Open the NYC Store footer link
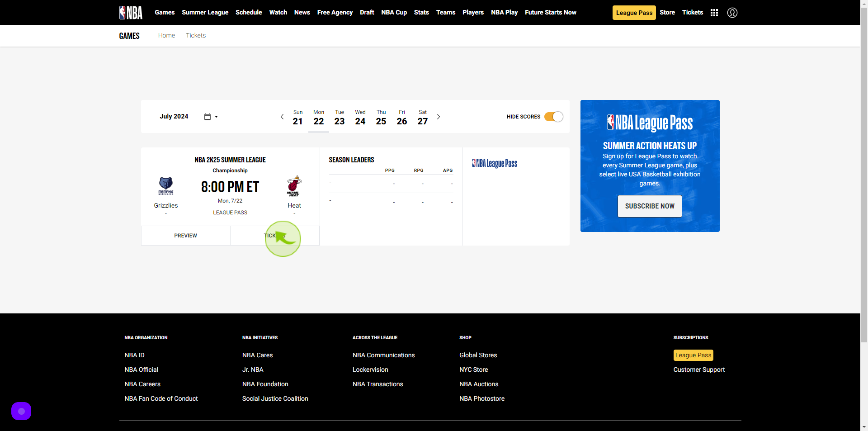Screen dimensions: 868x431 (x=474, y=369)
